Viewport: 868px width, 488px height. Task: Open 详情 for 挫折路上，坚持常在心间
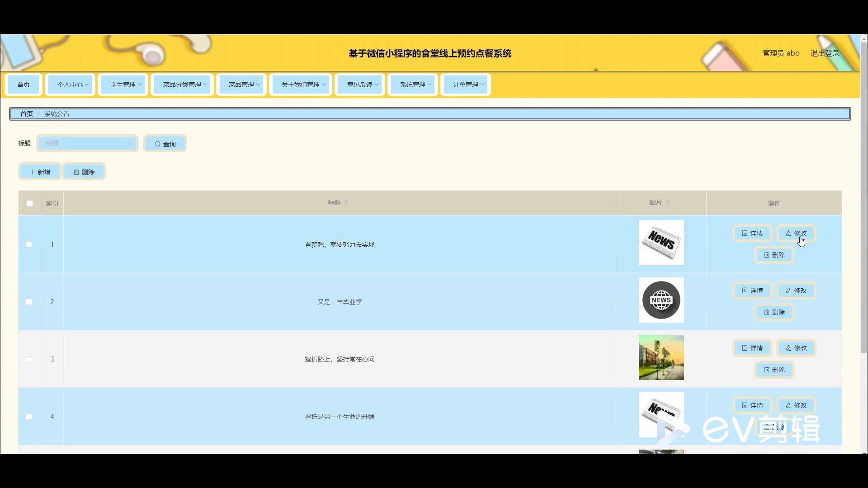pyautogui.click(x=752, y=348)
